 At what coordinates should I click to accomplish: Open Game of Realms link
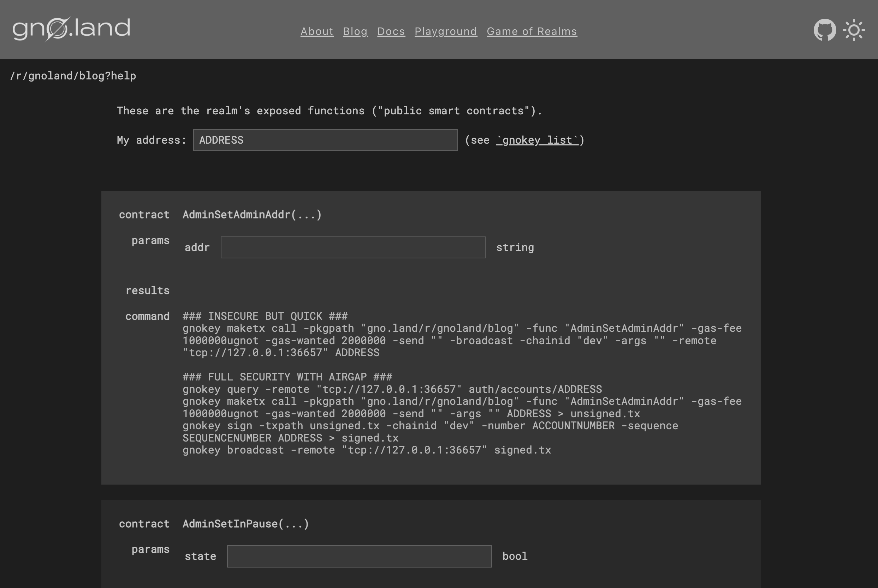tap(532, 31)
